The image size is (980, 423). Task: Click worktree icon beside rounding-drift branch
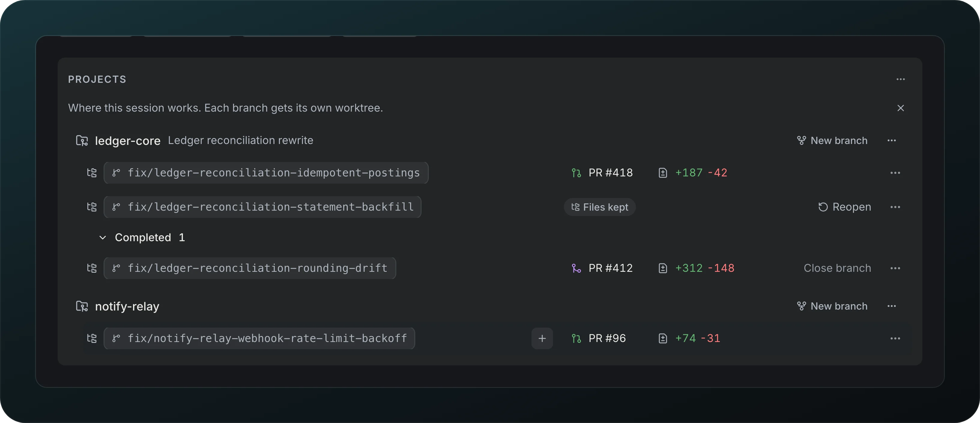tap(92, 268)
